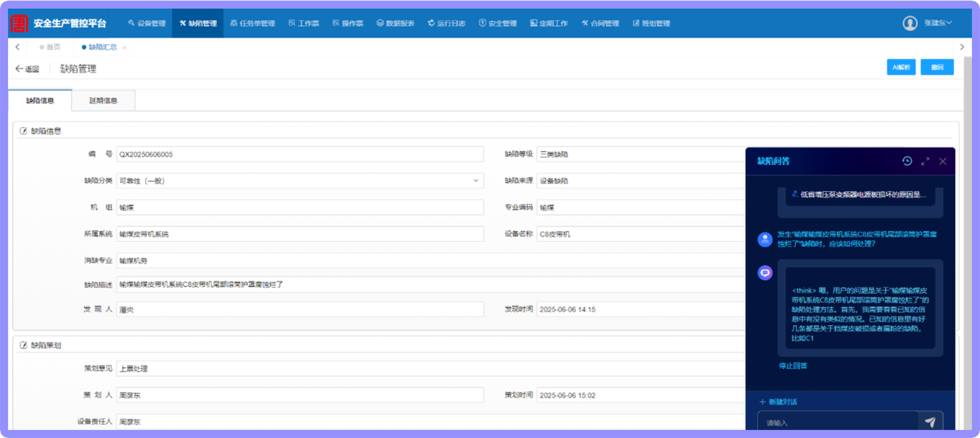Screen dimensions: 980x438
Task: Open chat history clock icon in 缺陷问答
Action: [x=907, y=161]
